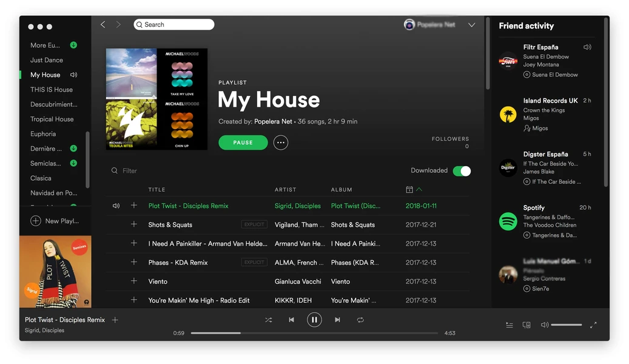Open the Just Dance playlist

coord(47,60)
